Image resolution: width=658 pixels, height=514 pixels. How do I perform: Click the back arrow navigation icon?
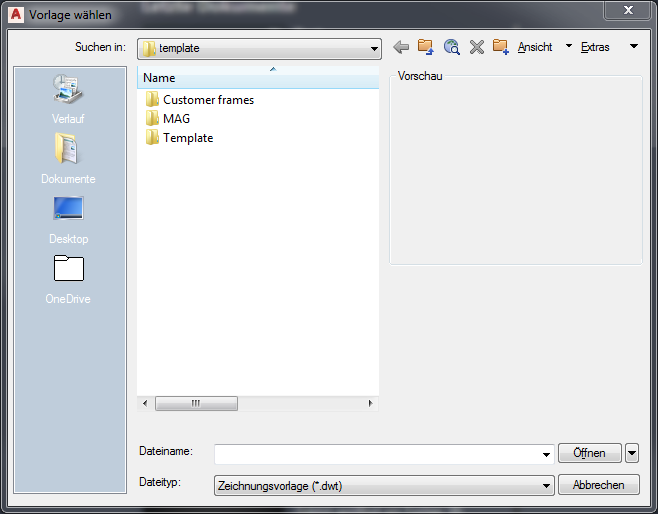pos(401,47)
